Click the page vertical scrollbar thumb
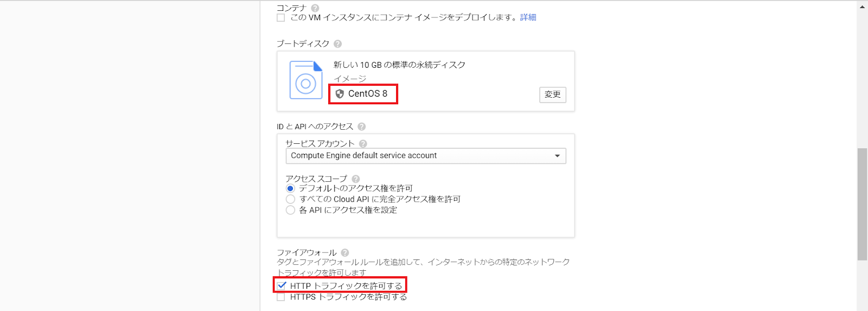The image size is (868, 311). coord(862,204)
